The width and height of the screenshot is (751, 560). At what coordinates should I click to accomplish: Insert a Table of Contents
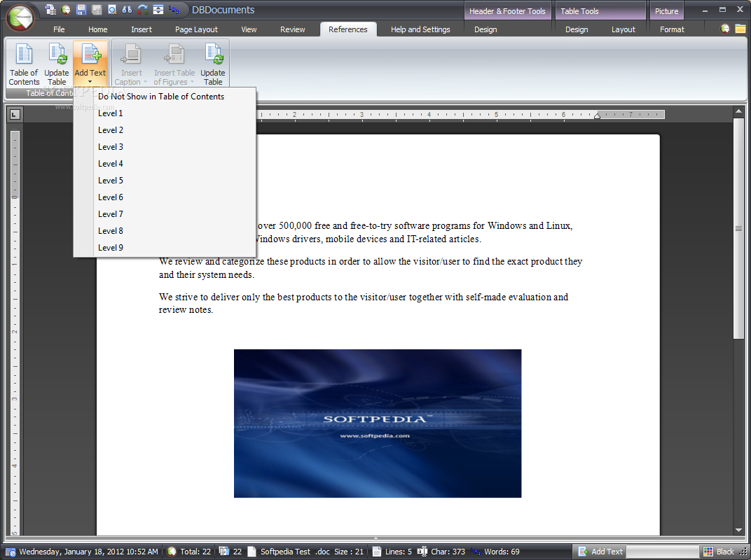pyautogui.click(x=24, y=64)
